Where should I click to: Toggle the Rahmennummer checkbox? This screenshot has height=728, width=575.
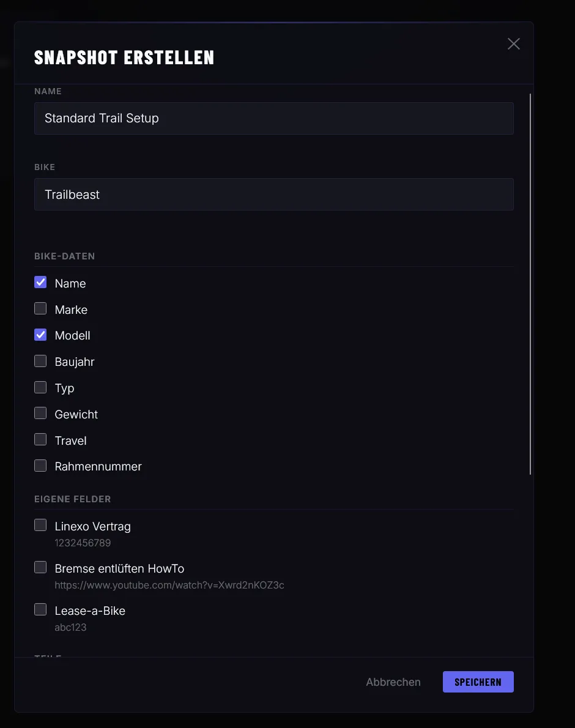(x=40, y=466)
